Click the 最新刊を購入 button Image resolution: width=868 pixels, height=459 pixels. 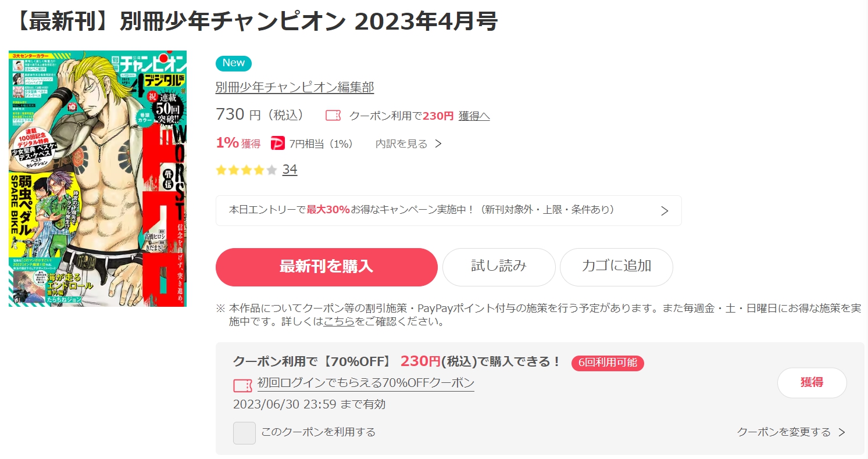pos(326,267)
